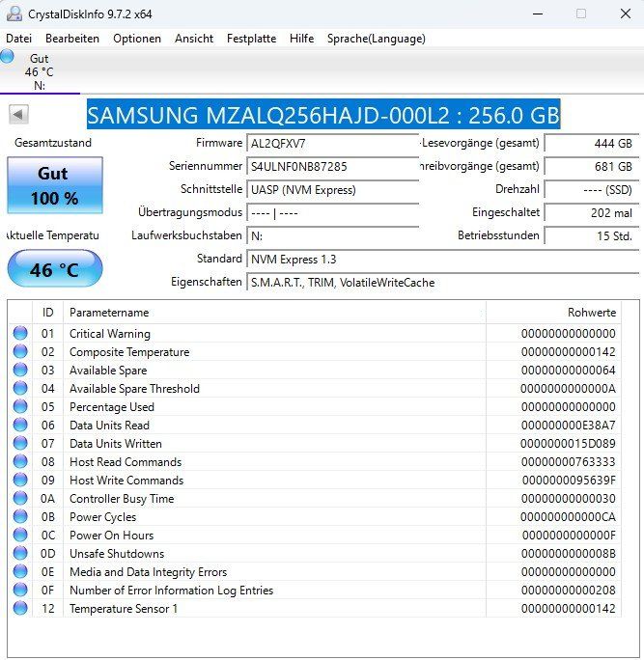Image resolution: width=644 pixels, height=660 pixels.
Task: Click the Eingeschaltet value 202 mal
Action: click(592, 213)
